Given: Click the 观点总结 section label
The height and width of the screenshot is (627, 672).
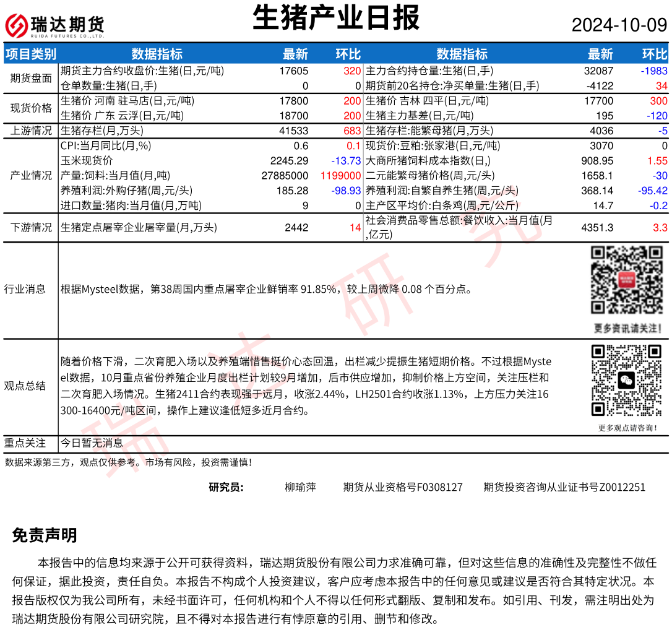Looking at the screenshot, I should pos(25,386).
